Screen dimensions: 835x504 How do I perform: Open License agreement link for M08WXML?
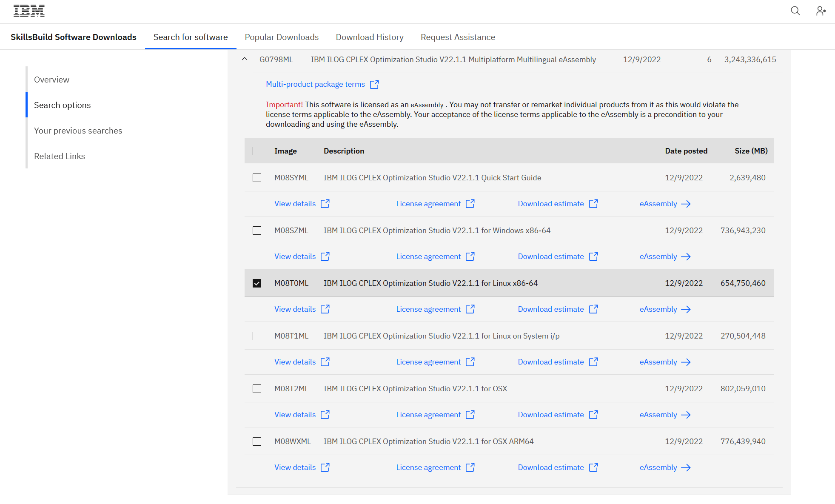click(x=428, y=467)
